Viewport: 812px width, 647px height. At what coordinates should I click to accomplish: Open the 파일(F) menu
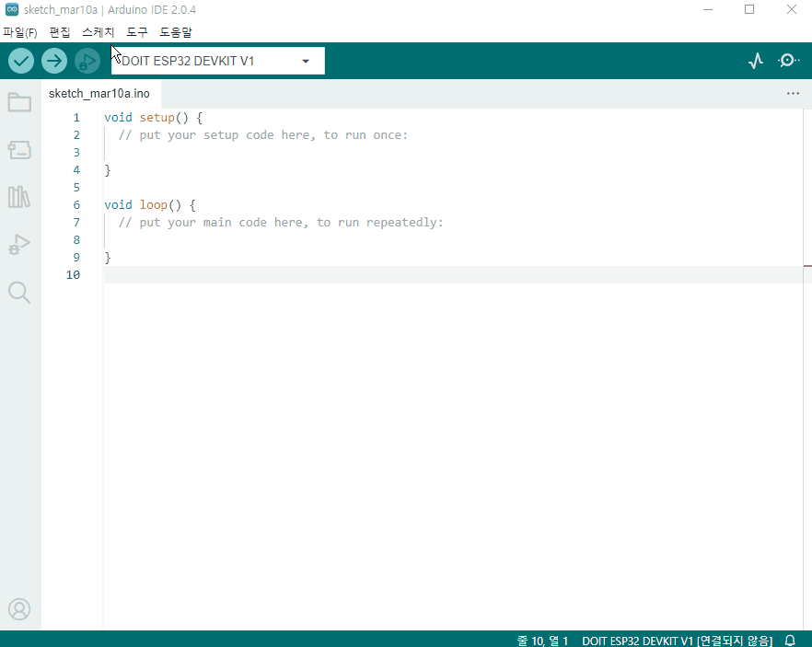tap(20, 32)
